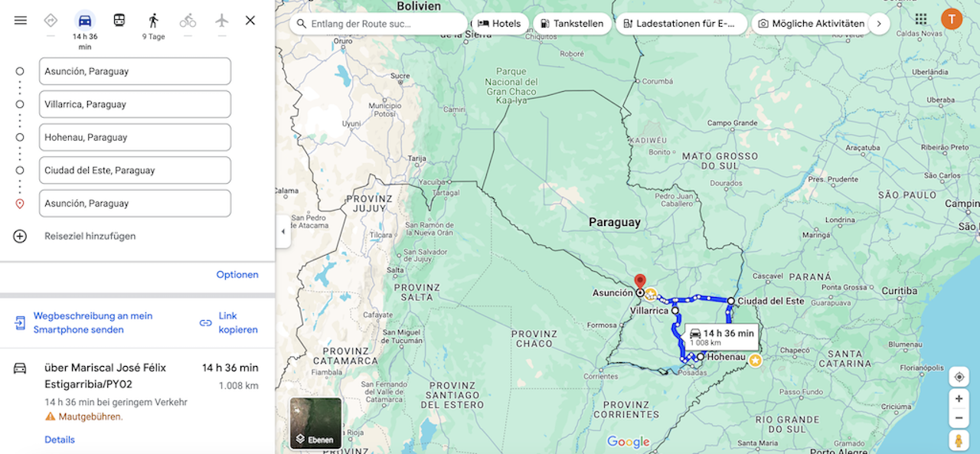The width and height of the screenshot is (980, 454).
Task: Open Google apps grid
Action: (921, 19)
